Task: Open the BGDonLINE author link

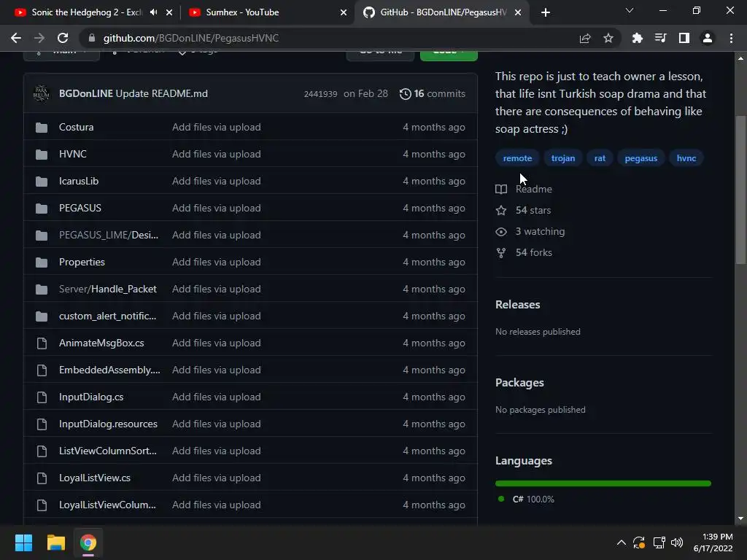Action: click(x=86, y=93)
